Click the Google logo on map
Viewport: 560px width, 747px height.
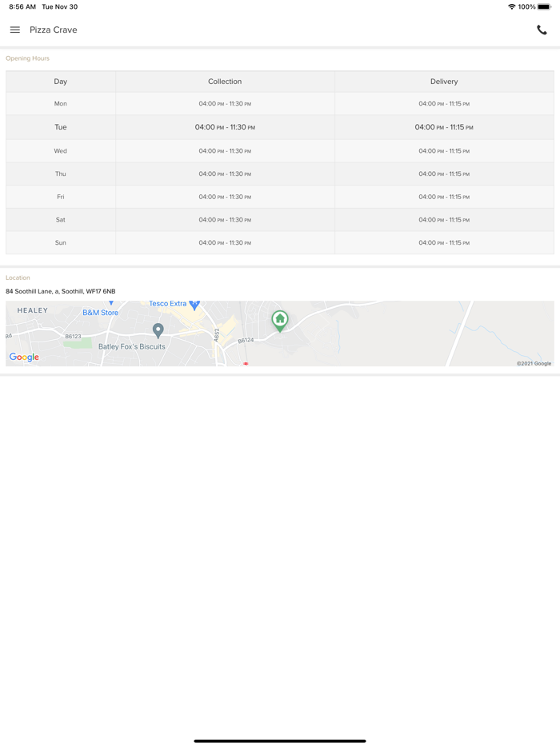pos(24,358)
